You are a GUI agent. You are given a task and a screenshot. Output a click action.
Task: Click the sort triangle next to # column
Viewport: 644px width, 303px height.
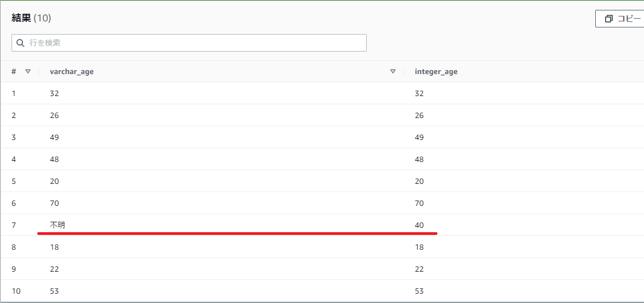(x=28, y=71)
